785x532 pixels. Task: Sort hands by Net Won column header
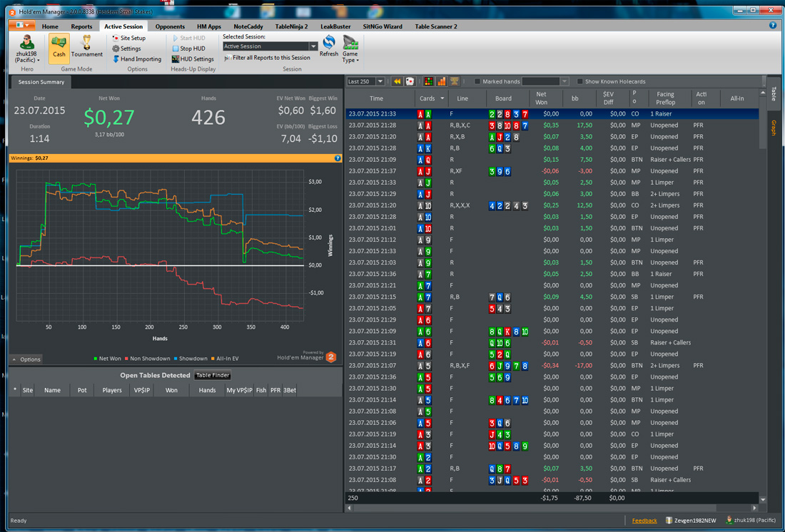pyautogui.click(x=546, y=98)
